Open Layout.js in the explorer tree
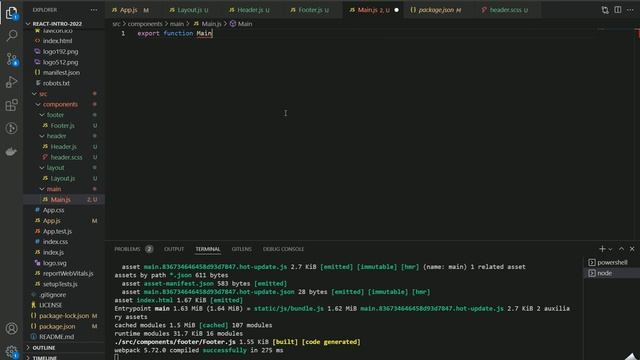The height and width of the screenshot is (360, 640). click(62, 178)
